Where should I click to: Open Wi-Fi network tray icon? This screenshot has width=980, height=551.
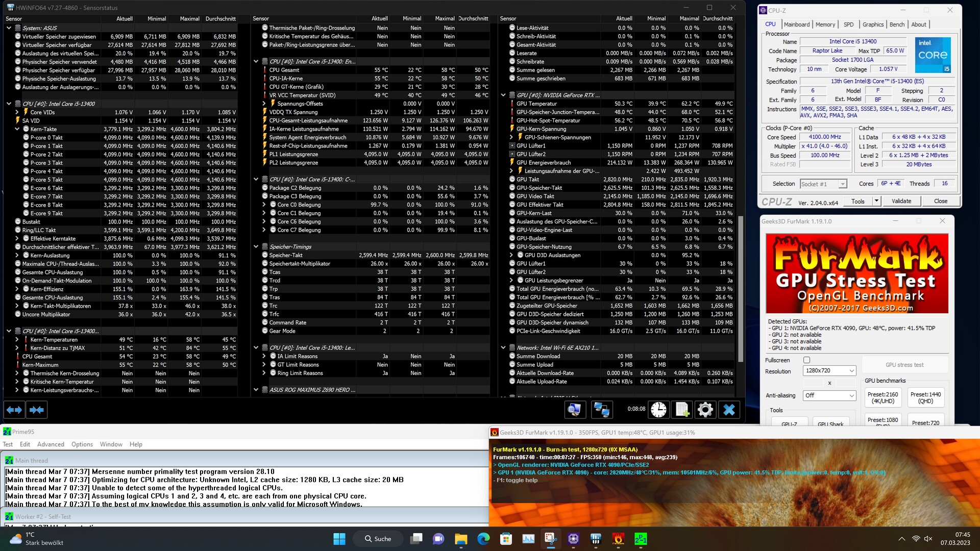(916, 539)
